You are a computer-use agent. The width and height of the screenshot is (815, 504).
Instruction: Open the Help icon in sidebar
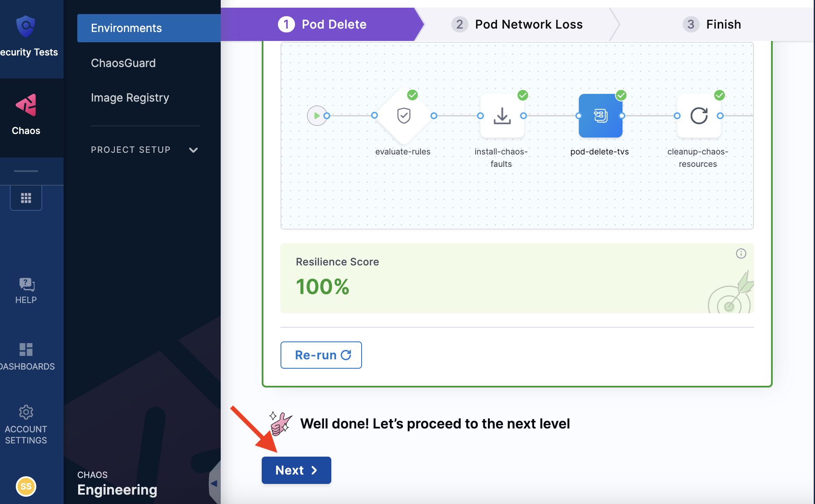(26, 285)
